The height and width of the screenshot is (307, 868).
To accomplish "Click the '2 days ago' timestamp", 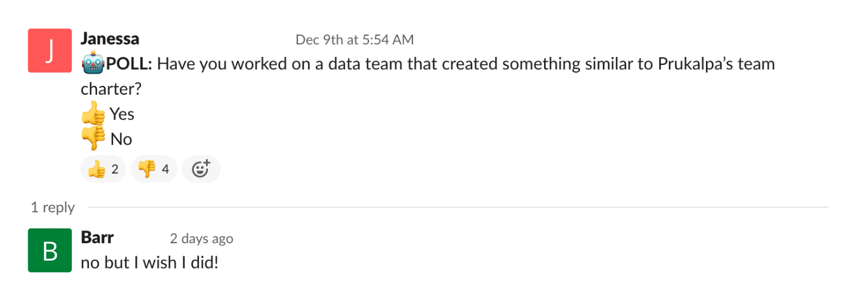I will (202, 238).
